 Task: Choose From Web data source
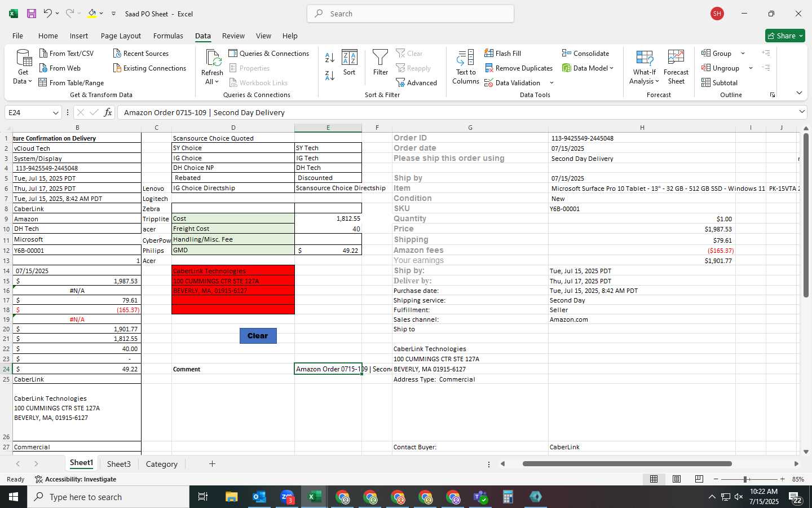tap(60, 68)
